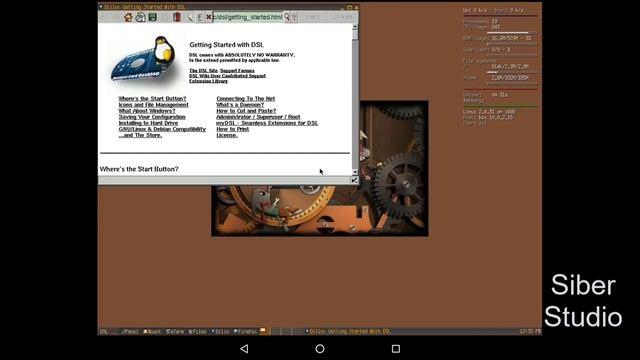Follow "Installing to Hard Drive" link
Viewport: 640px width, 360px height.
pyautogui.click(x=148, y=123)
